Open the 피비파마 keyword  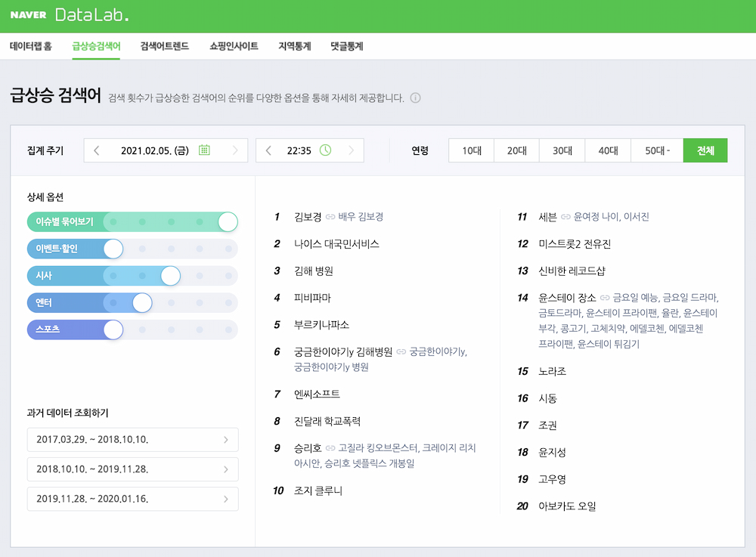[x=312, y=298]
